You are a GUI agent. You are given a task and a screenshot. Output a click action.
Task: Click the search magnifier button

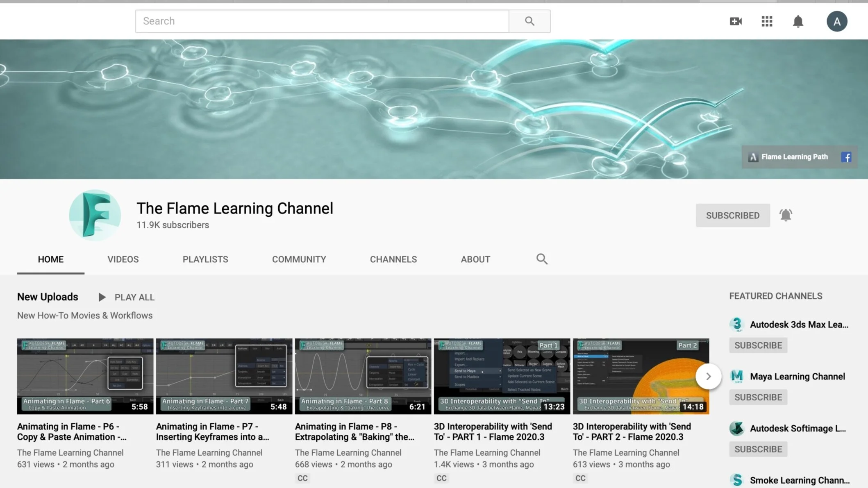[529, 21]
